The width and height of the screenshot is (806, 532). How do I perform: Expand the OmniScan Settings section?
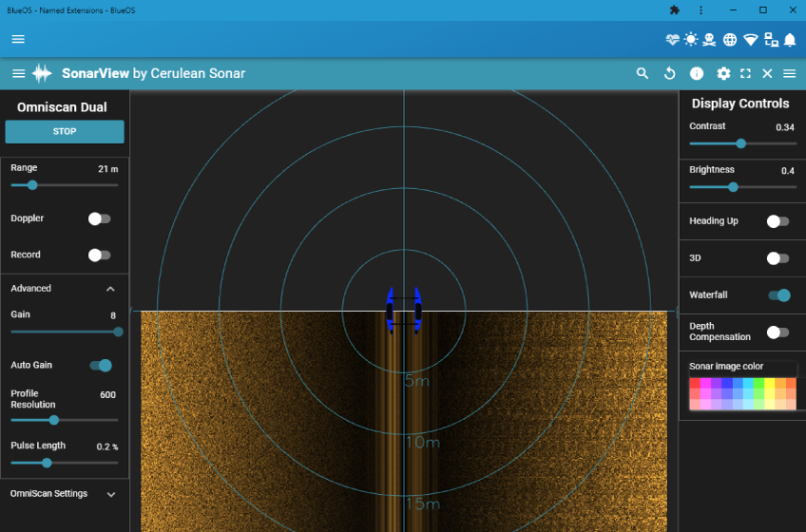coord(110,494)
